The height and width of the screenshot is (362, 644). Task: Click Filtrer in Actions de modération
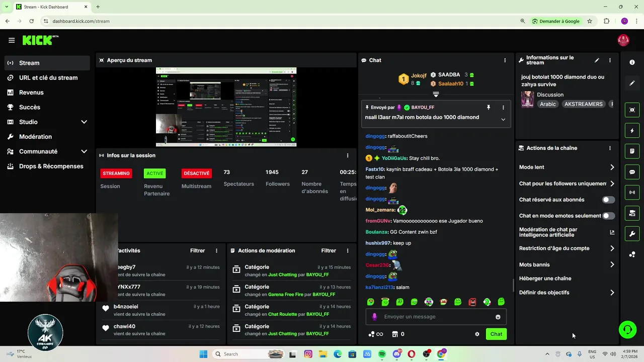click(329, 250)
